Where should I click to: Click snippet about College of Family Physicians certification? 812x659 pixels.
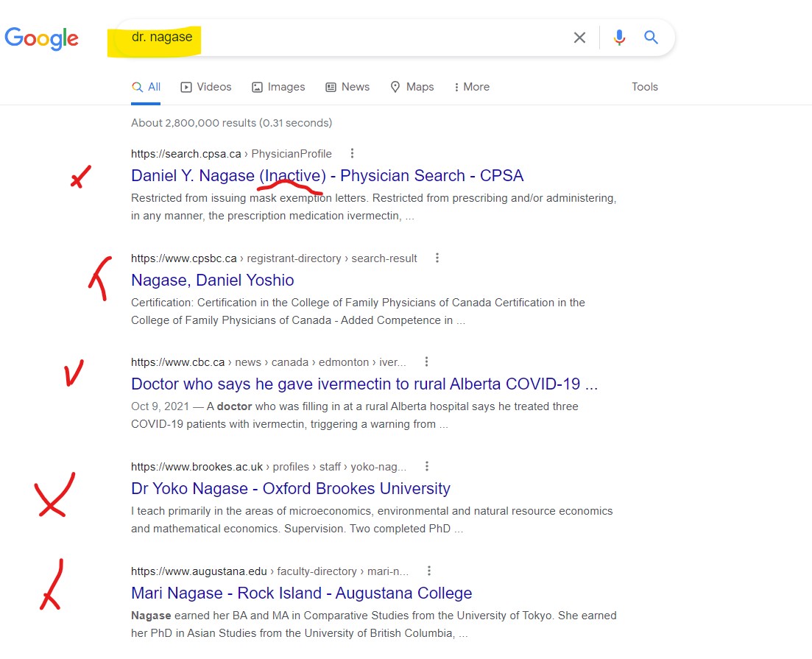coord(359,311)
